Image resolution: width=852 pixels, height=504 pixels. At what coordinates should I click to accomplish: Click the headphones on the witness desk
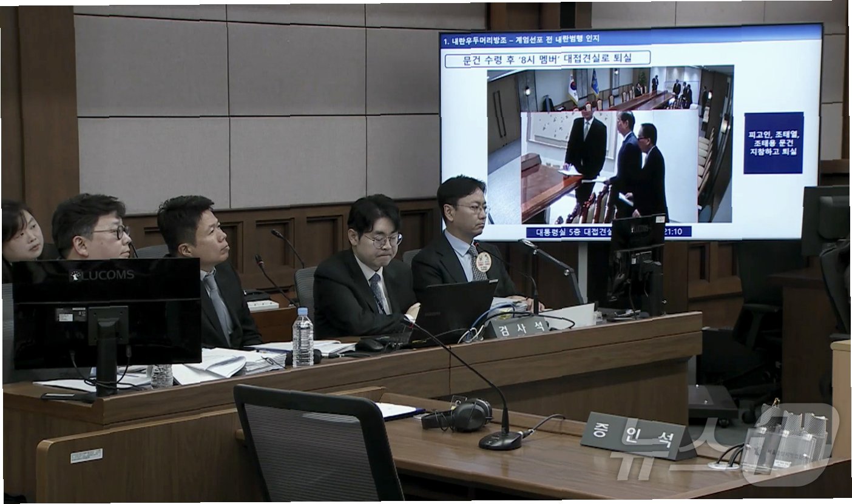pos(458,415)
